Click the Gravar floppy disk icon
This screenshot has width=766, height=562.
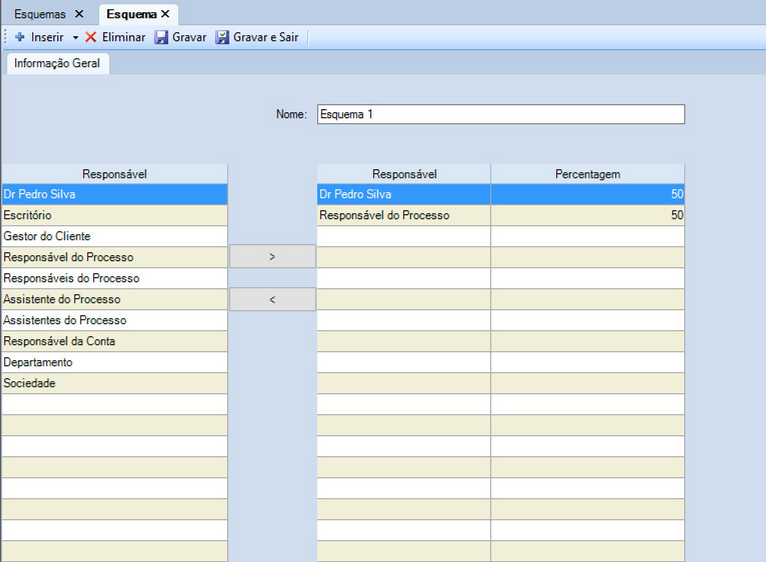(161, 37)
